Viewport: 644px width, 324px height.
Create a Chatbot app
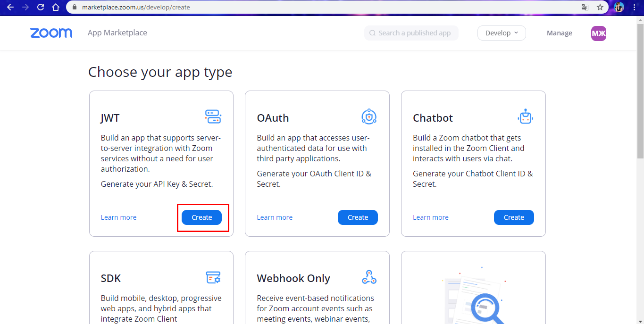point(514,217)
